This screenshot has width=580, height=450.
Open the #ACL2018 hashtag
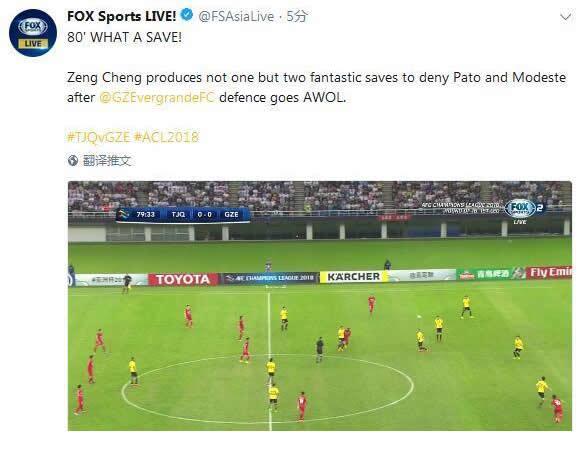point(166,137)
